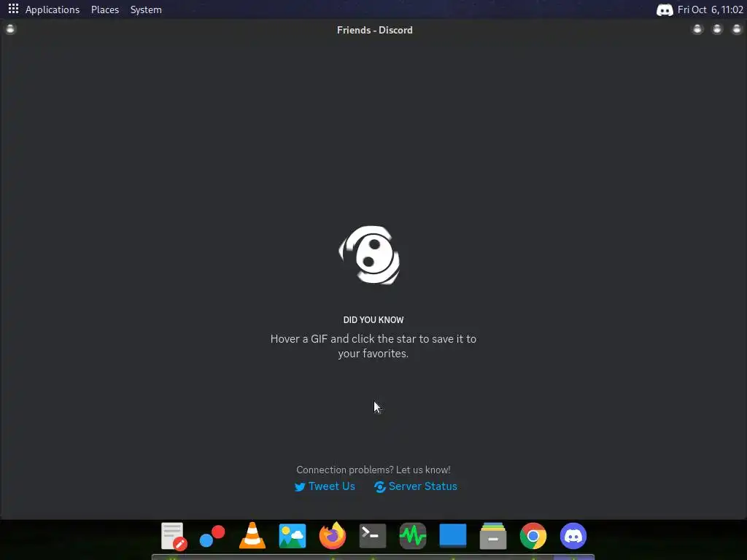Open the Places menu

105,9
